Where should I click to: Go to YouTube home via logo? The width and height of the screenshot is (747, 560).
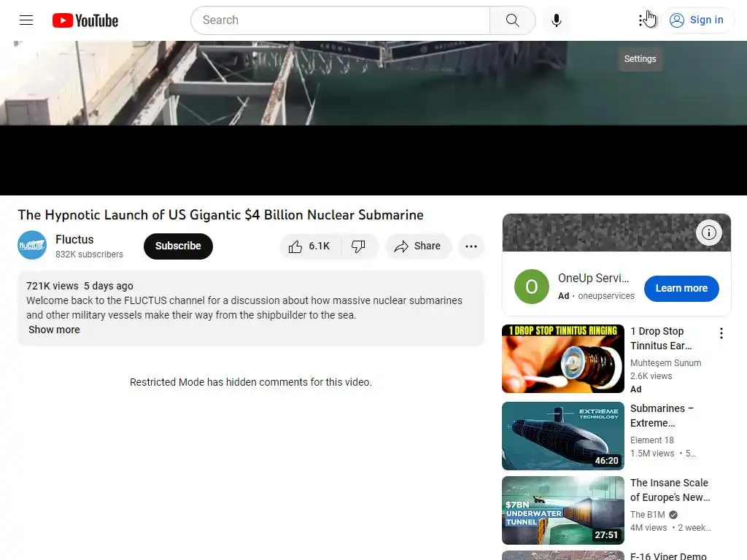(x=85, y=20)
